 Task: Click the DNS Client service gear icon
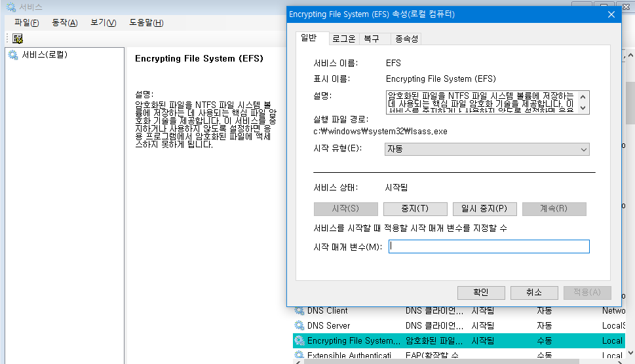pyautogui.click(x=299, y=310)
